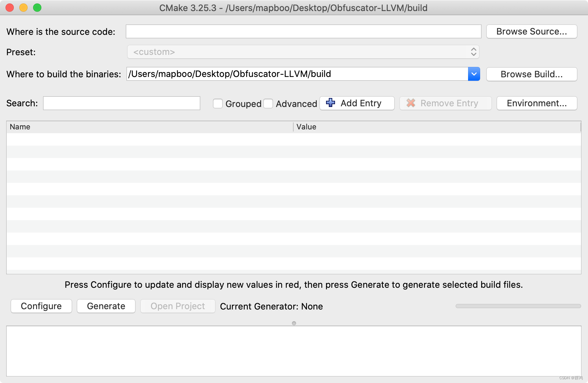Open the Environment settings button
Viewport: 588px width, 383px height.
pyautogui.click(x=537, y=103)
